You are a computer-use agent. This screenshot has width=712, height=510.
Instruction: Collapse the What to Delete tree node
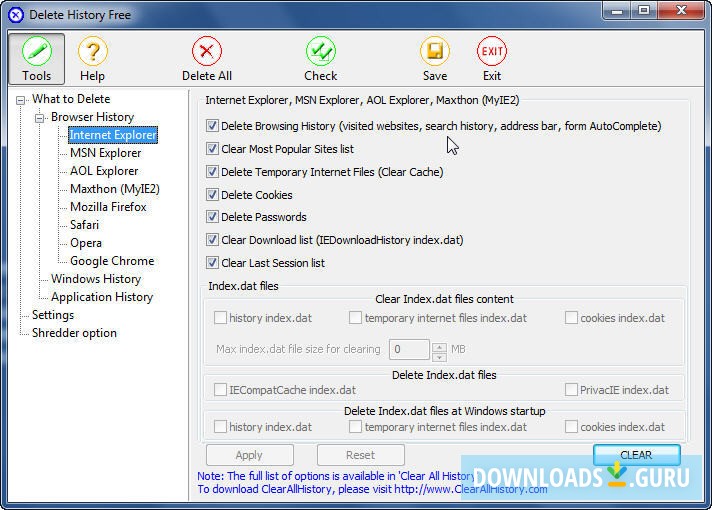tap(20, 100)
